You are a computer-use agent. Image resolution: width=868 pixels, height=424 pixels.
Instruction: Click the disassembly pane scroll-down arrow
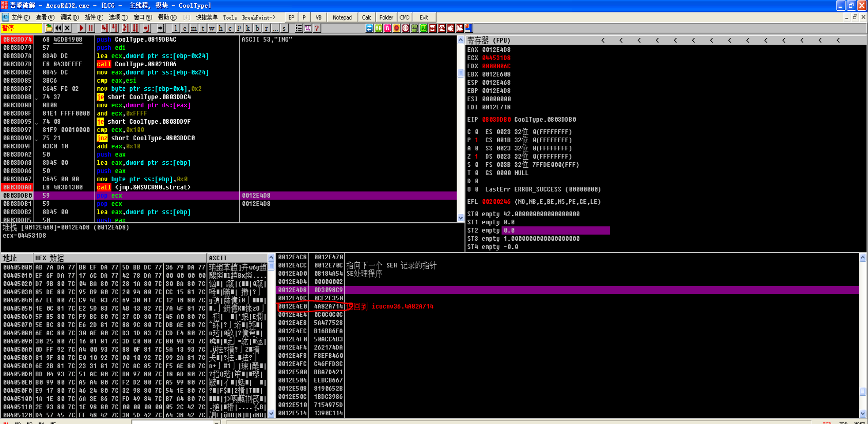[461, 218]
